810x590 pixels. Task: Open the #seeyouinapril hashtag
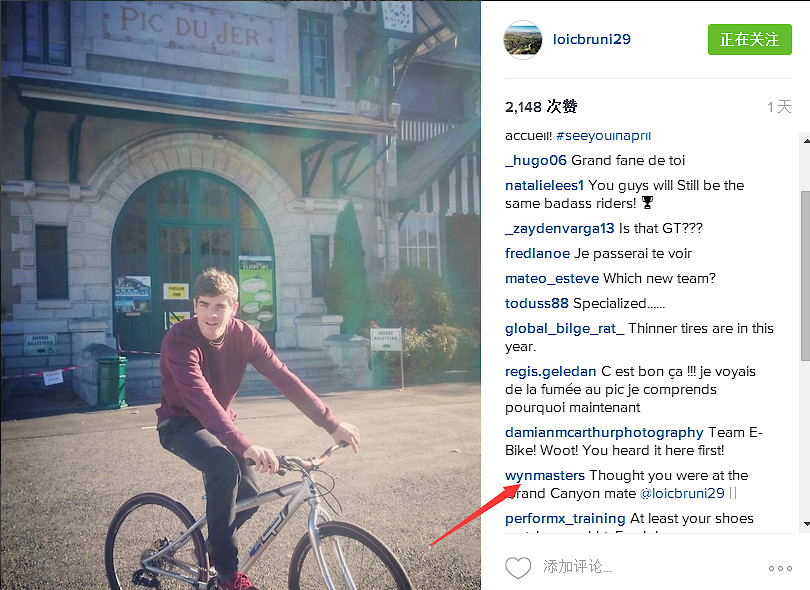pos(603,136)
